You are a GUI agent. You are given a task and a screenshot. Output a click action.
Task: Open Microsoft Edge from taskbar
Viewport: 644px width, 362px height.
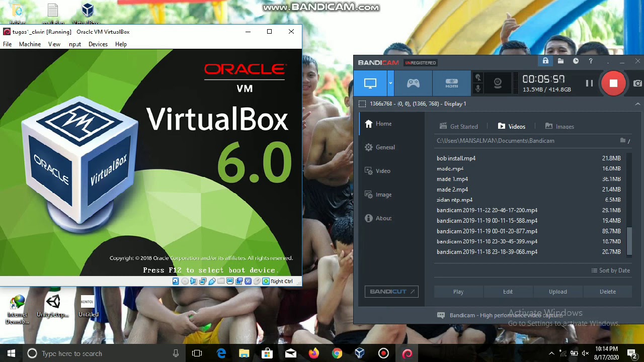click(221, 353)
